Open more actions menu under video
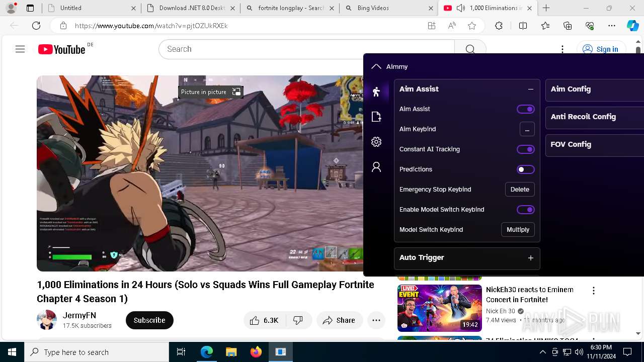The image size is (644, 362). tap(376, 320)
